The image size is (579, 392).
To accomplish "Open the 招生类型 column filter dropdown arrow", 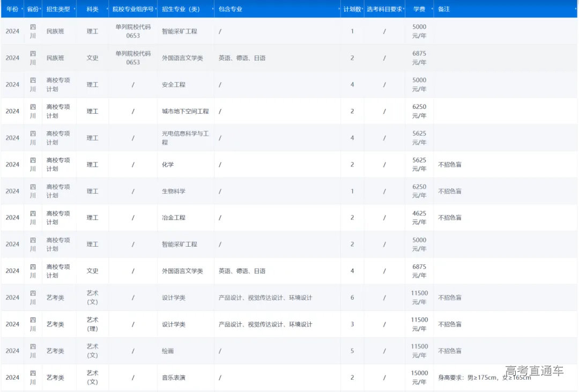I will 74,10.
